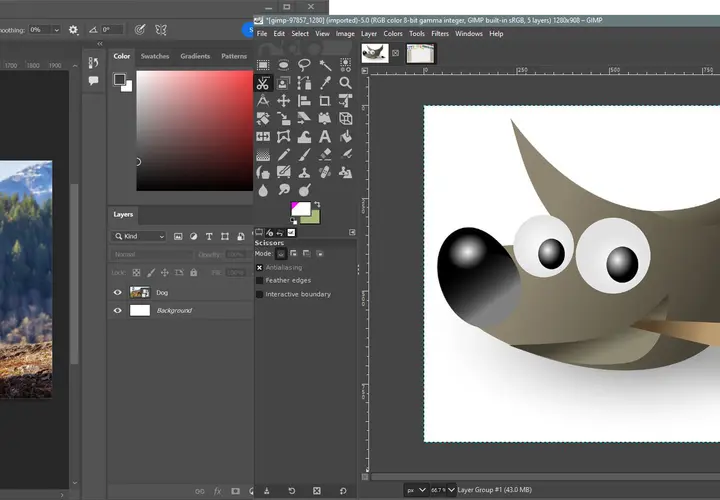Image resolution: width=720 pixels, height=500 pixels.
Task: Select the Scissors Select tool
Action: coord(263,83)
